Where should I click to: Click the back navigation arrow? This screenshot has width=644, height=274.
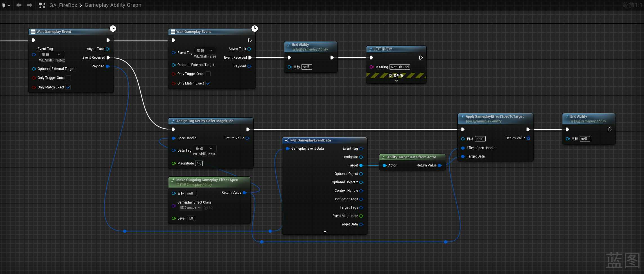19,5
